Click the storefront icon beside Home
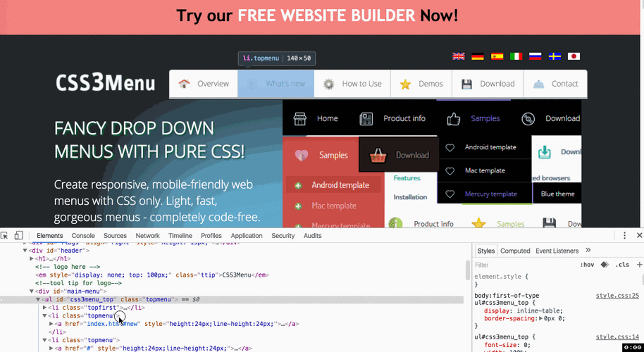Image resolution: width=644 pixels, height=352 pixels. click(x=300, y=118)
